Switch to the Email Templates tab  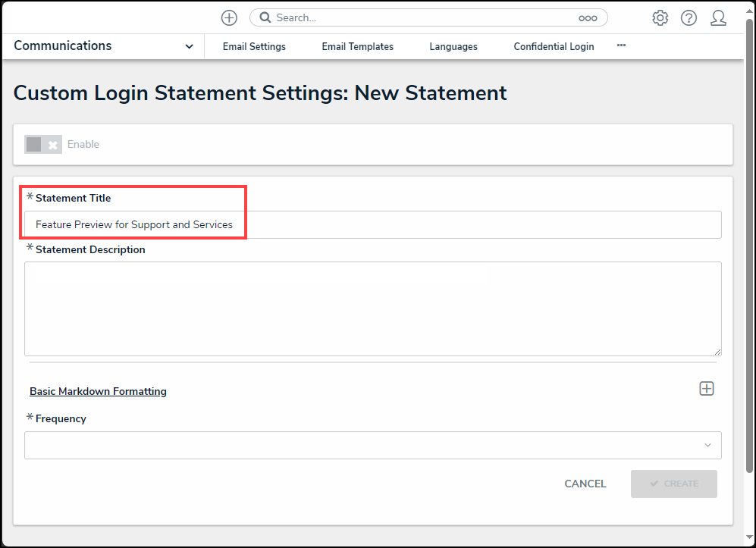pyautogui.click(x=357, y=47)
